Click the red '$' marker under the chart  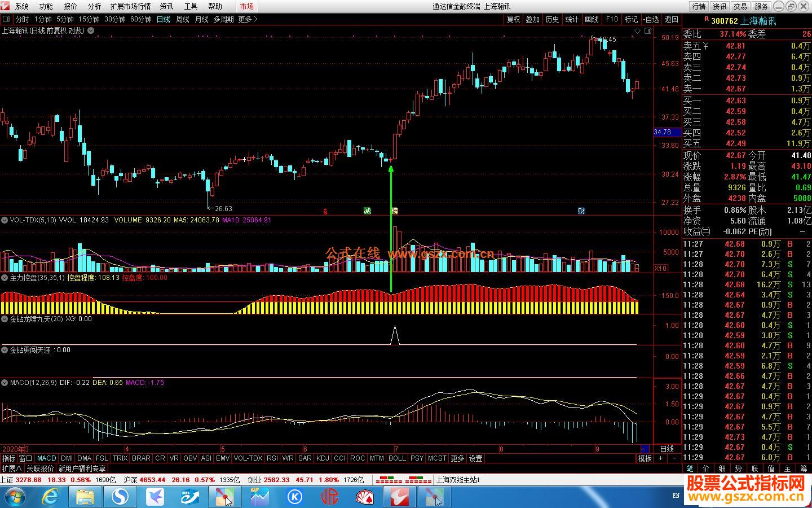pyautogui.click(x=325, y=212)
